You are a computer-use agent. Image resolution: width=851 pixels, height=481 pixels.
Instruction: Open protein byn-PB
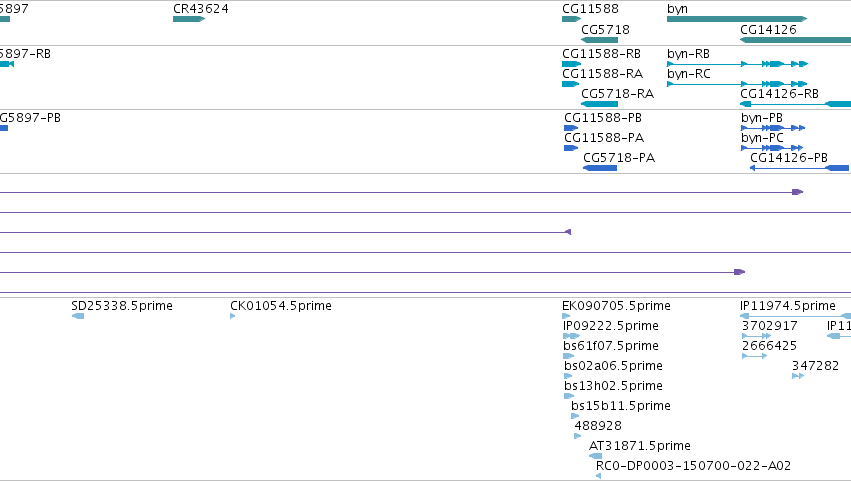762,118
